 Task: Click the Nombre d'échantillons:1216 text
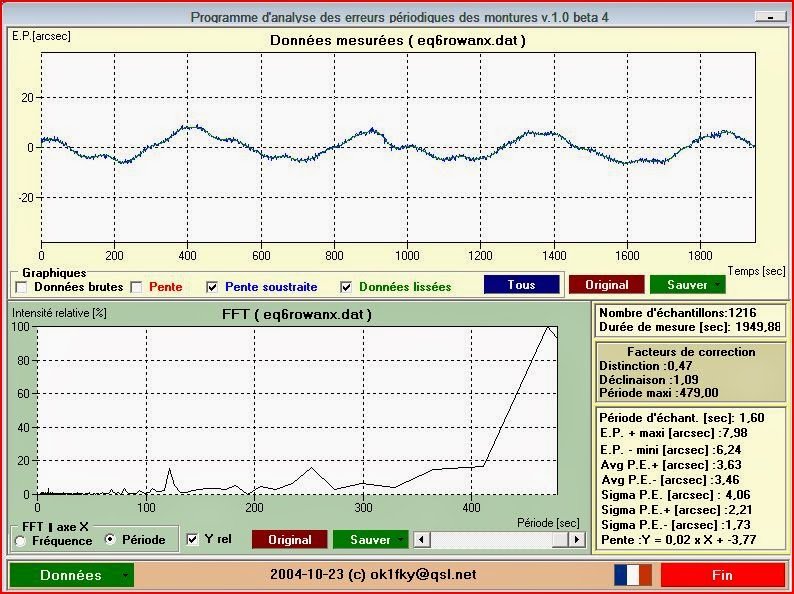point(678,313)
